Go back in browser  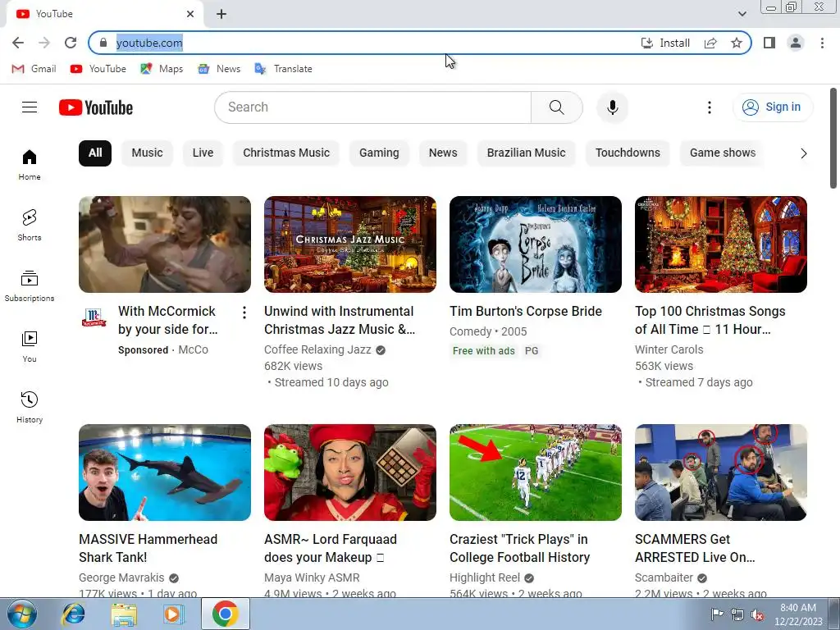tap(18, 43)
